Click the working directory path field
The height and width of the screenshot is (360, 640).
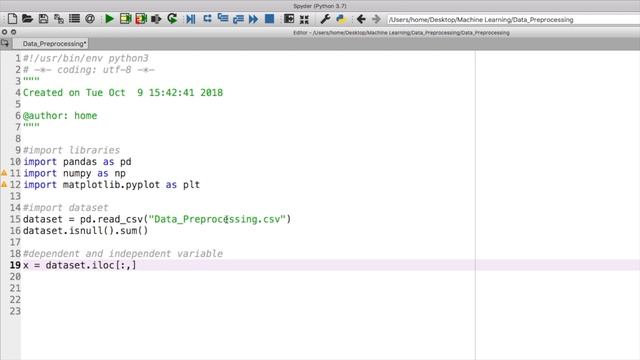point(513,20)
